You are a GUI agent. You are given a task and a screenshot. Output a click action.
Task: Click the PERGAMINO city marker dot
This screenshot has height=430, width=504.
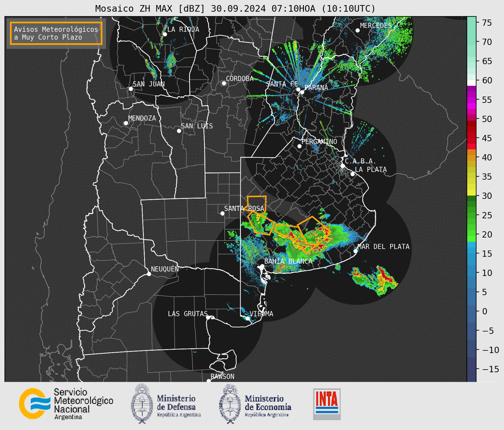(x=299, y=146)
